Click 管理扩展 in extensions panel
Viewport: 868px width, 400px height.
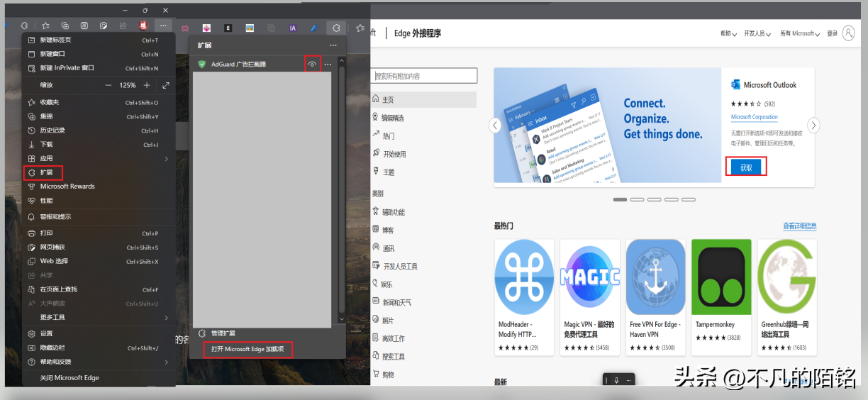click(x=223, y=333)
